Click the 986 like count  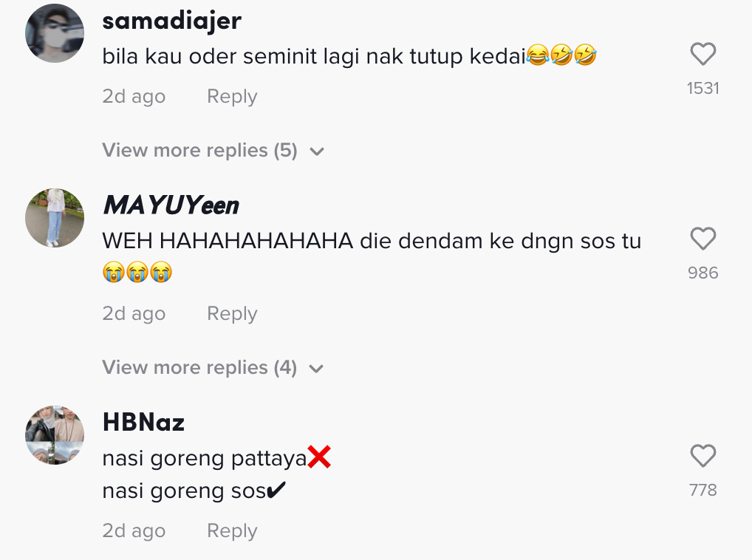point(703,273)
